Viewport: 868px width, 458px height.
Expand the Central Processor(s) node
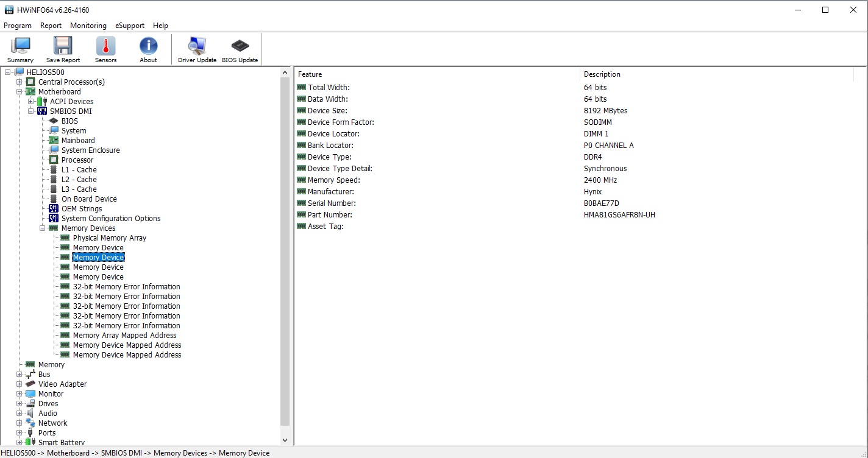pos(20,82)
